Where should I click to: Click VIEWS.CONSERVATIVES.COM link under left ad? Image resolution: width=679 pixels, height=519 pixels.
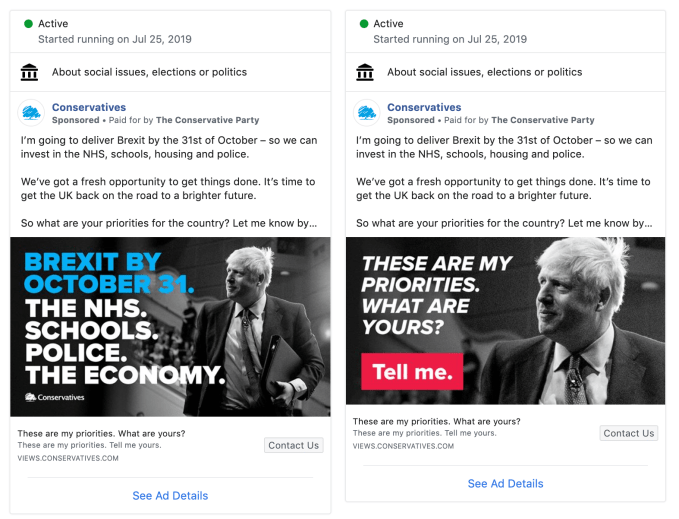[x=68, y=458]
